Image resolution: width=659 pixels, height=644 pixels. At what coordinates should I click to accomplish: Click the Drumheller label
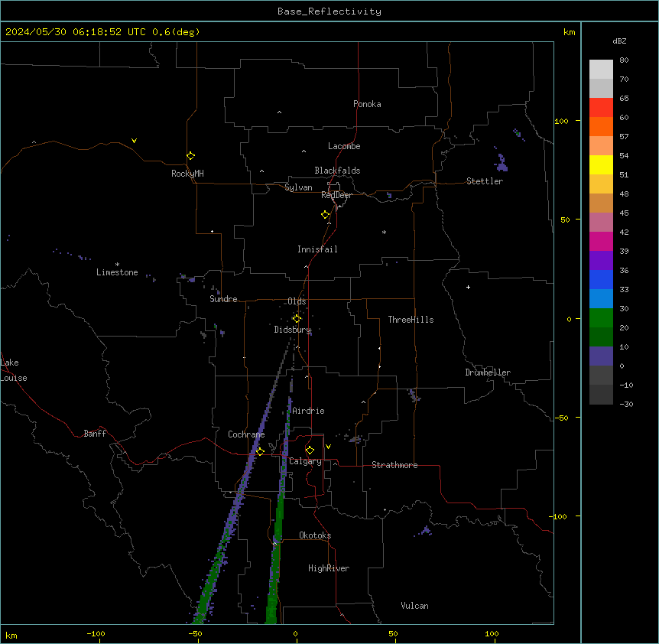(488, 372)
